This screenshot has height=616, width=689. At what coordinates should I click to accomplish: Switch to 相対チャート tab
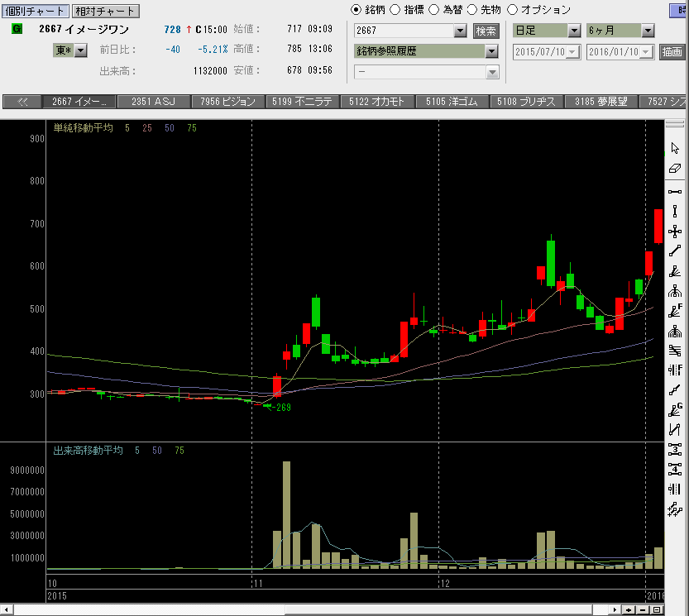106,11
